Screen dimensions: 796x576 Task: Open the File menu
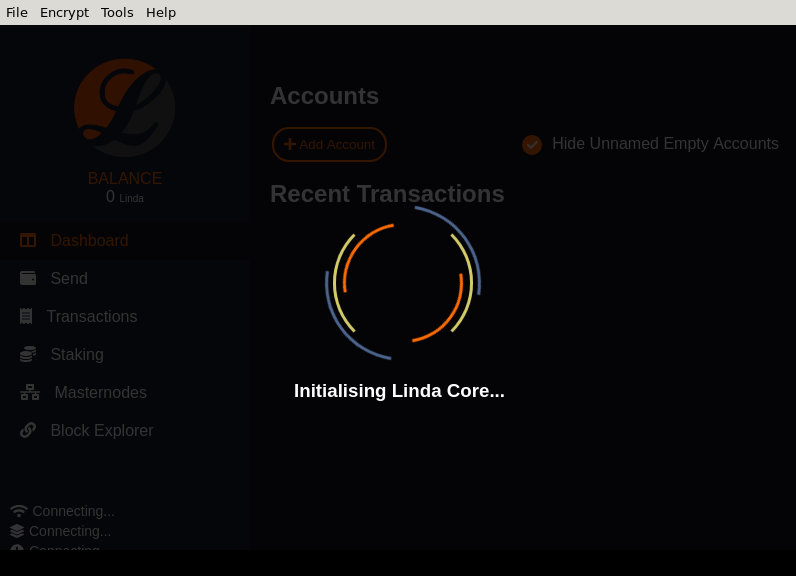click(x=17, y=12)
